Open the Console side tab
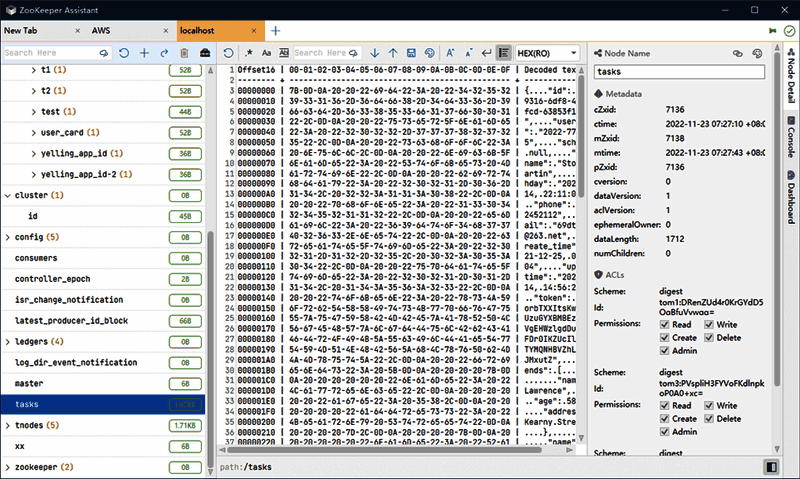Screen dimensions: 800x479 click(791, 137)
